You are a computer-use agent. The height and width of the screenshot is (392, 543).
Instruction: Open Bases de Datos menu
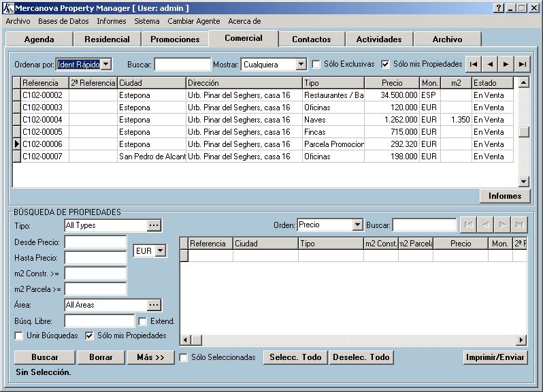click(63, 21)
